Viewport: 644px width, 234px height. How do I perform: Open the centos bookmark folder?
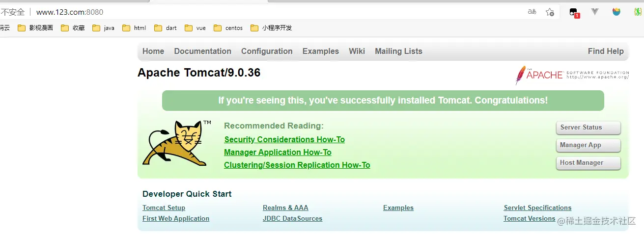pyautogui.click(x=228, y=28)
